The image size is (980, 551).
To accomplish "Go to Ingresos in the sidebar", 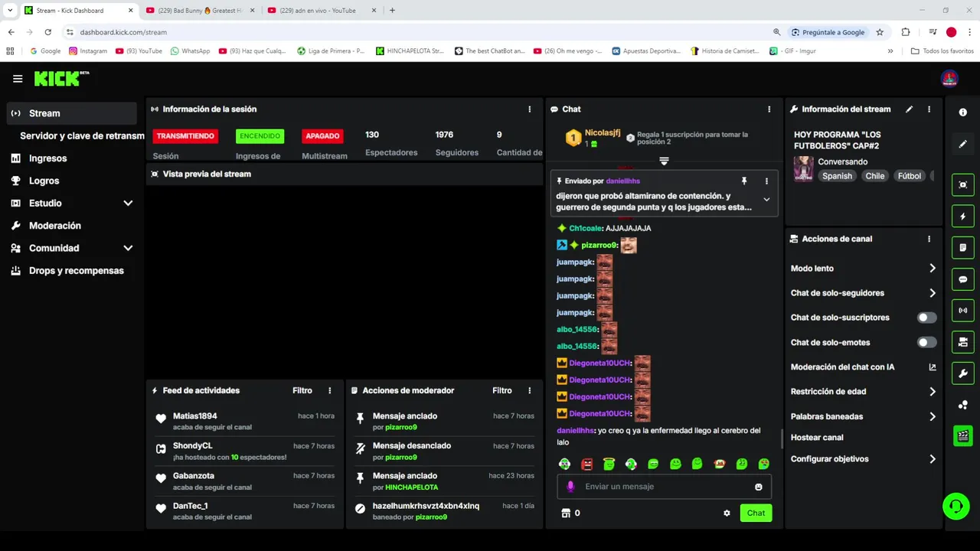I will click(47, 158).
